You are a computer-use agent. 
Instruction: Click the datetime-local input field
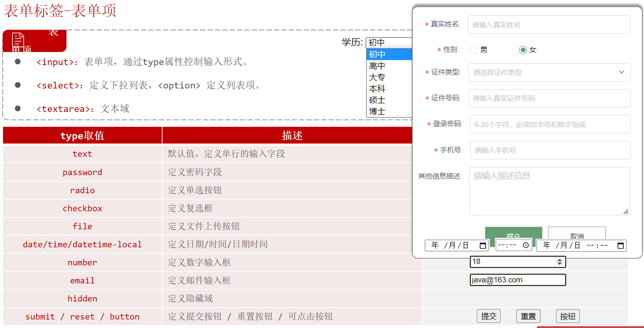pos(582,245)
